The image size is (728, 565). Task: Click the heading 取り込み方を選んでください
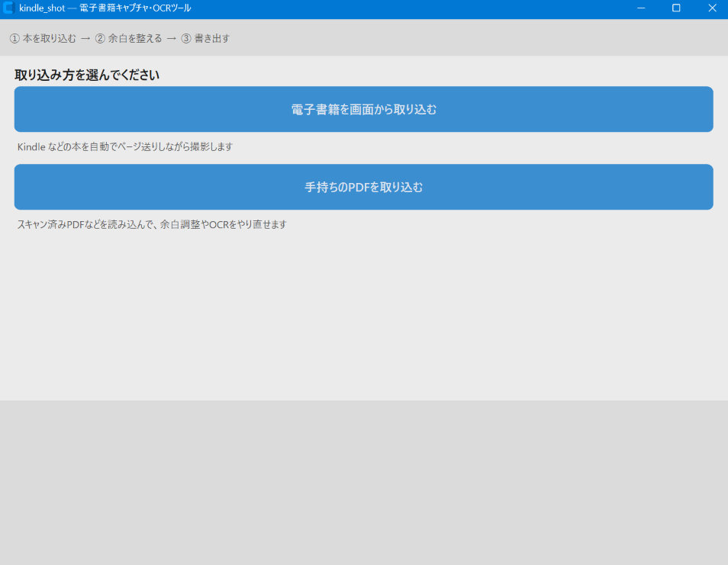87,75
